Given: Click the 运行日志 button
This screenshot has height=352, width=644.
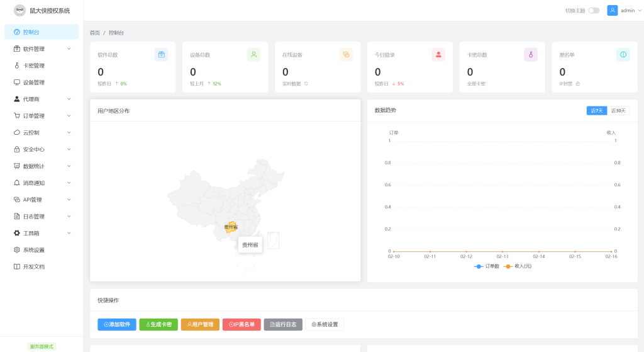Looking at the screenshot, I should [283, 324].
